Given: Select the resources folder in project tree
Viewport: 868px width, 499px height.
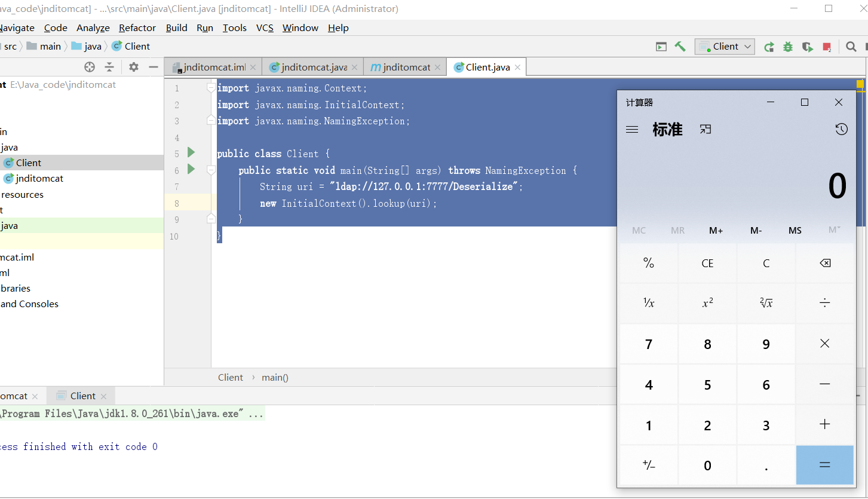Looking at the screenshot, I should [x=22, y=194].
